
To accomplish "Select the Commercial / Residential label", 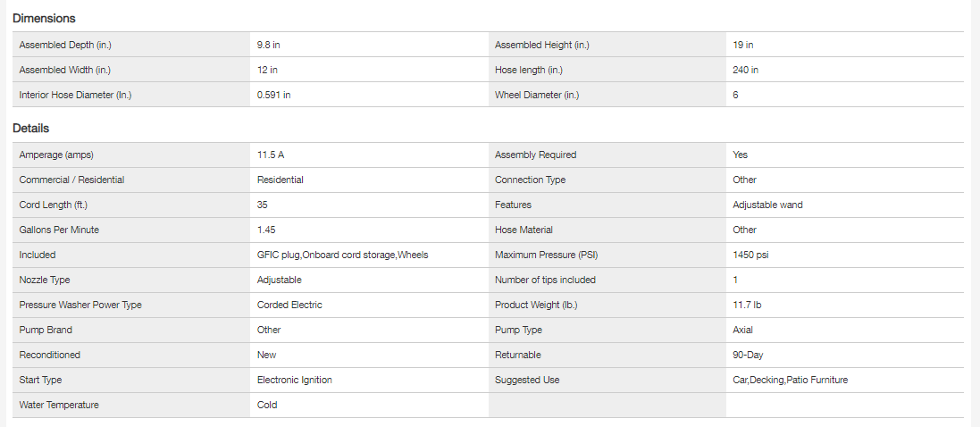I will pos(71,180).
